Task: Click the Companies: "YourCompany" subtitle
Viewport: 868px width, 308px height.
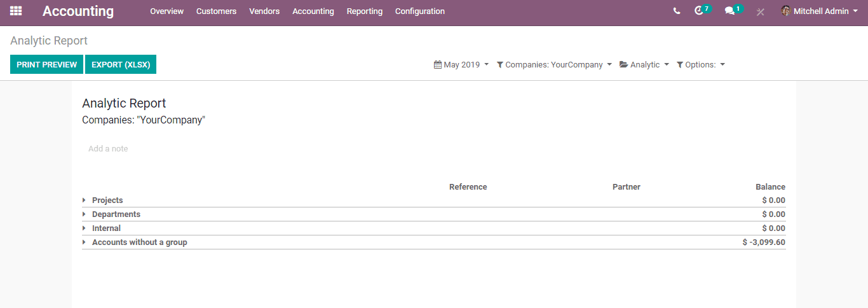Action: (x=144, y=120)
